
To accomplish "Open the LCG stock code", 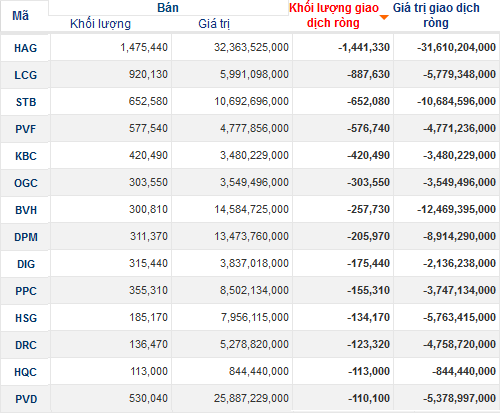I will (25, 75).
